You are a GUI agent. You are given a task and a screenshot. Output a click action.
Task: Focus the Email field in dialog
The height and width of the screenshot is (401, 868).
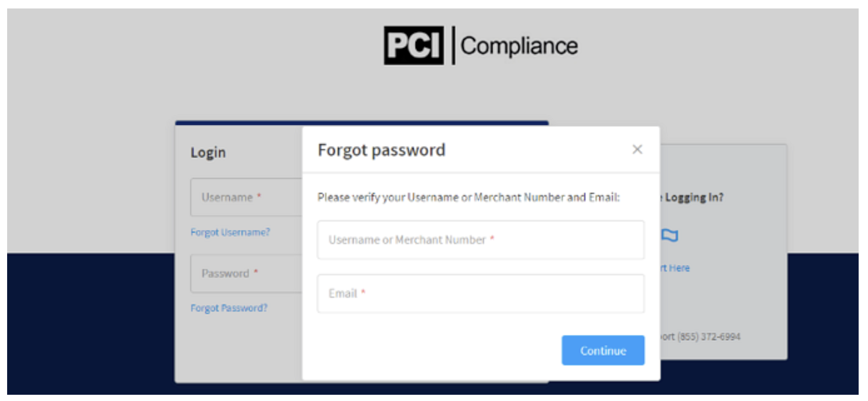click(x=480, y=294)
